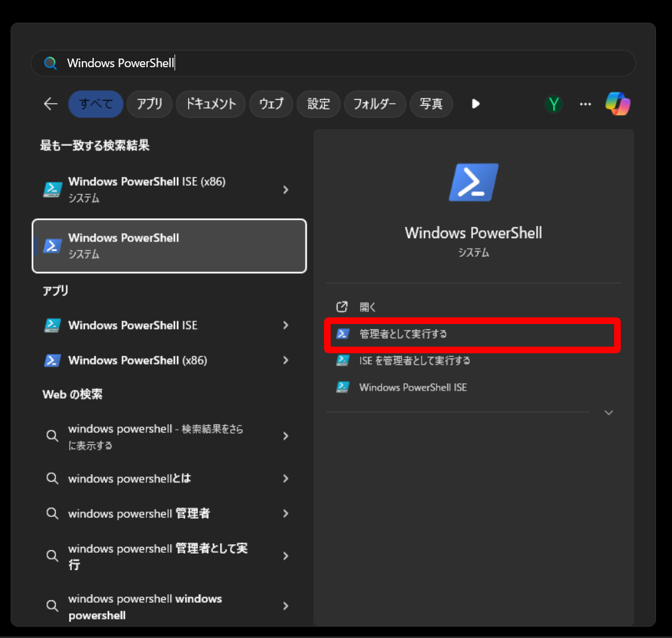
Task: Expand 'windows powershell 管理者として実行' chevron
Action: coord(286,556)
